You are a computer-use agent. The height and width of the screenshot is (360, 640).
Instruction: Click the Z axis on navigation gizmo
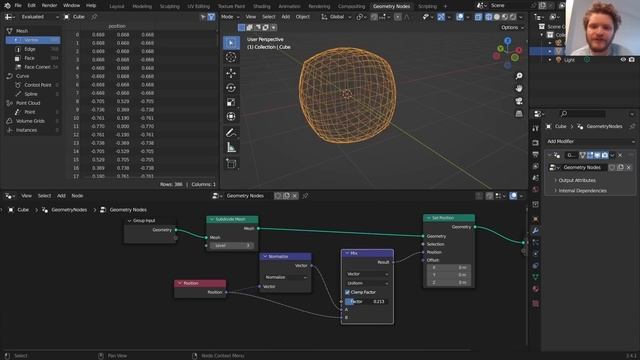tap(507, 41)
